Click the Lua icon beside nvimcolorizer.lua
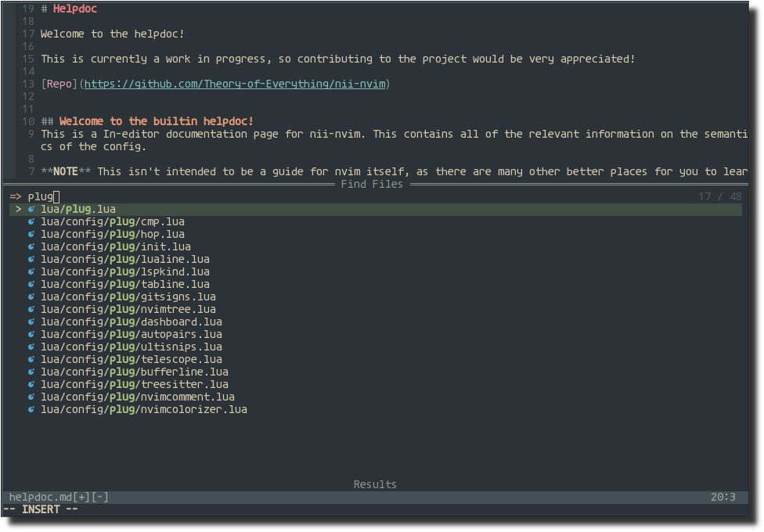Viewport: 764px width, 532px height. click(31, 410)
